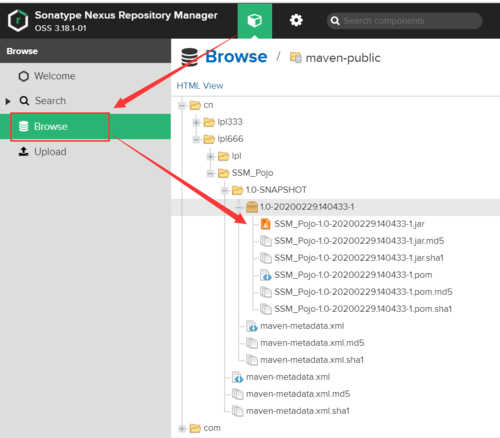Click the Browse database sidebar icon
Screen dimensions: 500x438
[23, 126]
